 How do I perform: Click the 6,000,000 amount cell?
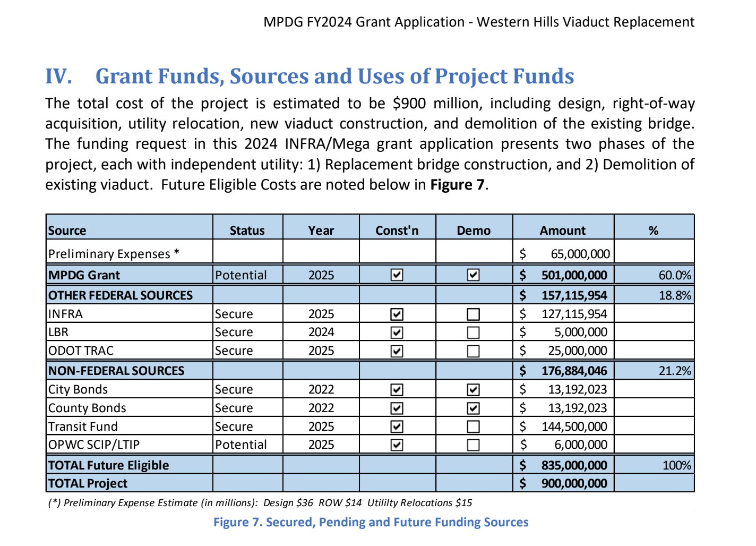tap(563, 445)
